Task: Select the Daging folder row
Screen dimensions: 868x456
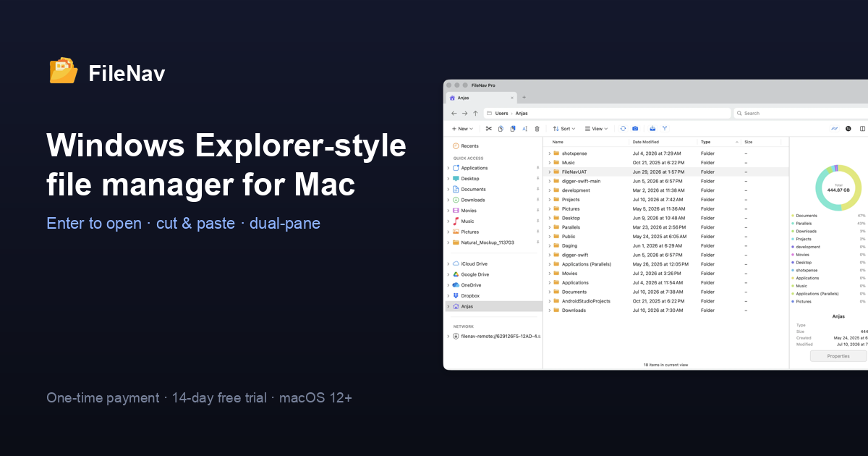Action: click(x=665, y=245)
